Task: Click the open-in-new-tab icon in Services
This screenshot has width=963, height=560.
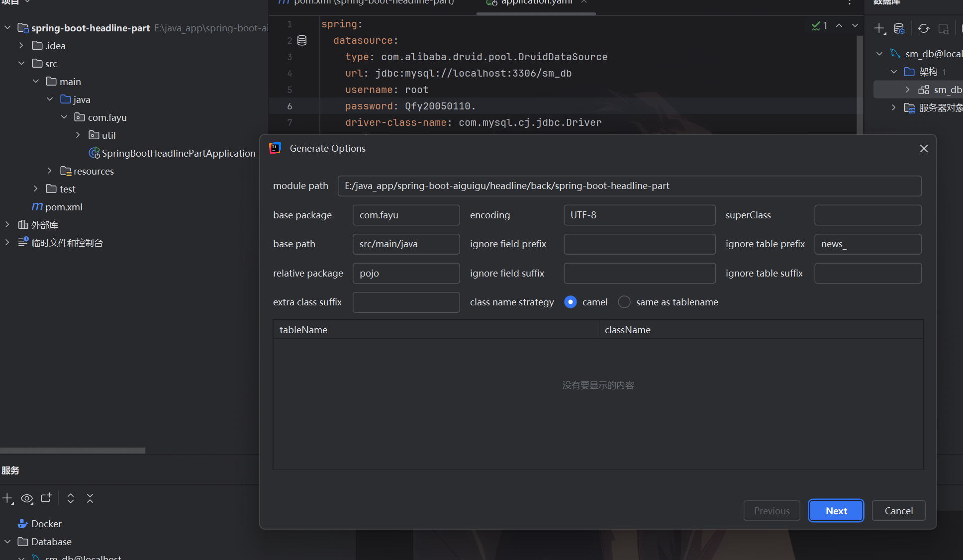Action: pos(46,498)
